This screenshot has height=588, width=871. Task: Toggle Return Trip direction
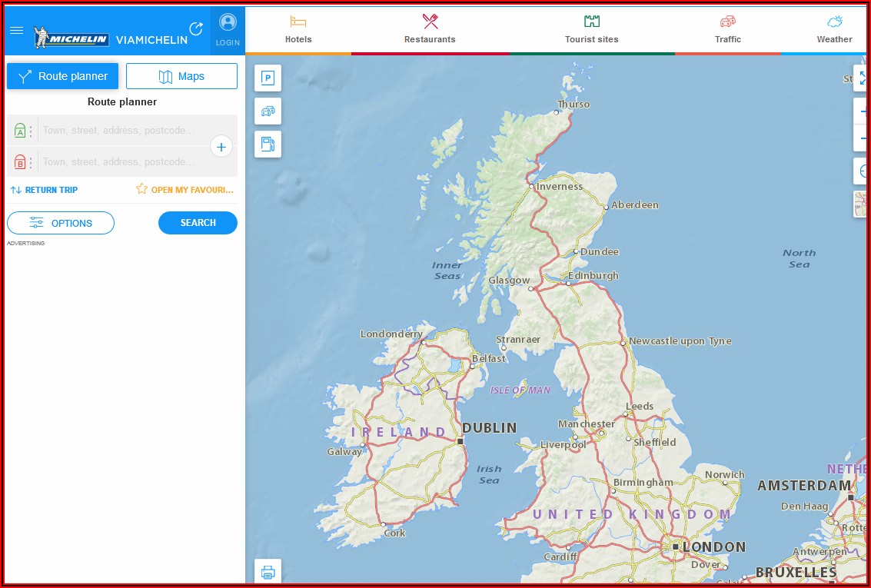click(44, 190)
